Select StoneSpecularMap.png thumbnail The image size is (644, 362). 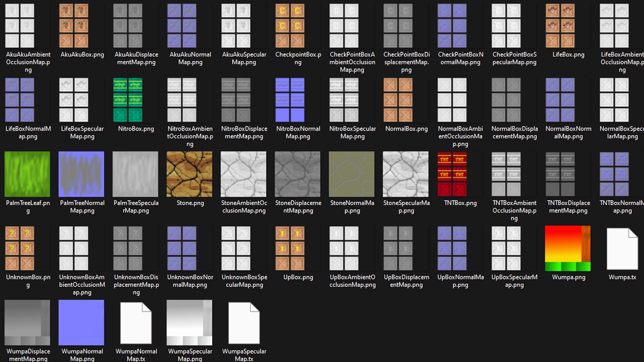coord(406,174)
